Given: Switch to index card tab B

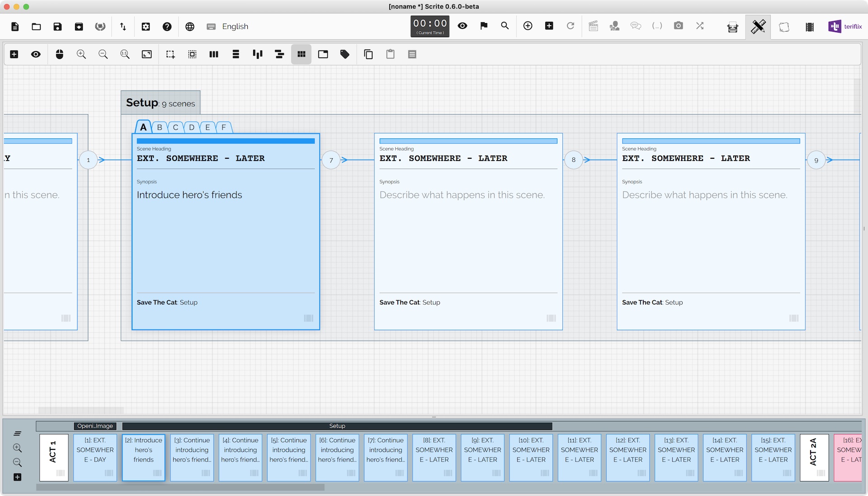Looking at the screenshot, I should point(160,128).
